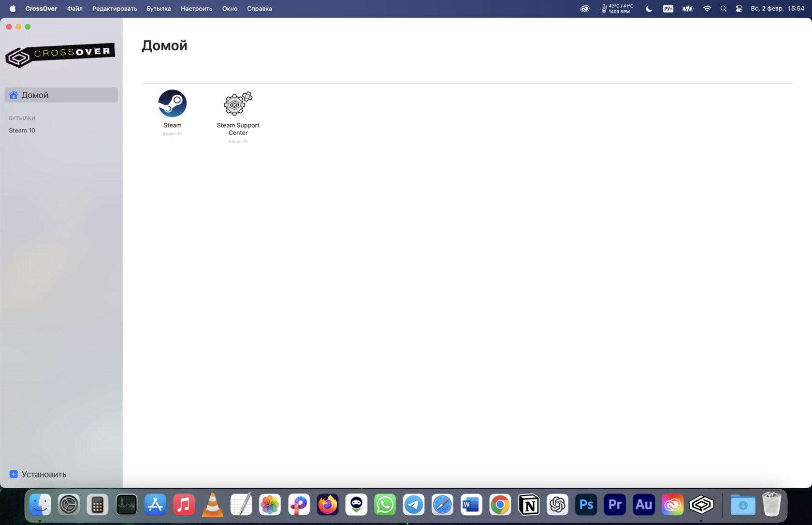Open the Настроить menu
Image resolution: width=812 pixels, height=525 pixels.
(x=196, y=9)
